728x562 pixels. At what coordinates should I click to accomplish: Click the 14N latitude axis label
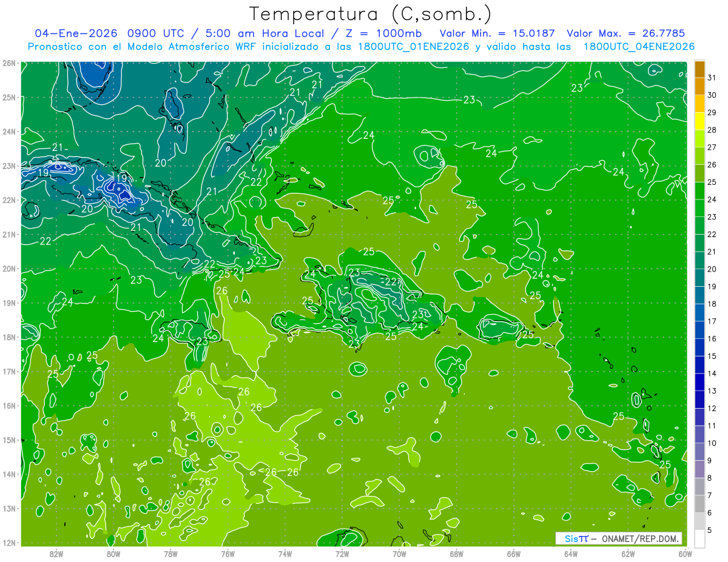tap(9, 474)
